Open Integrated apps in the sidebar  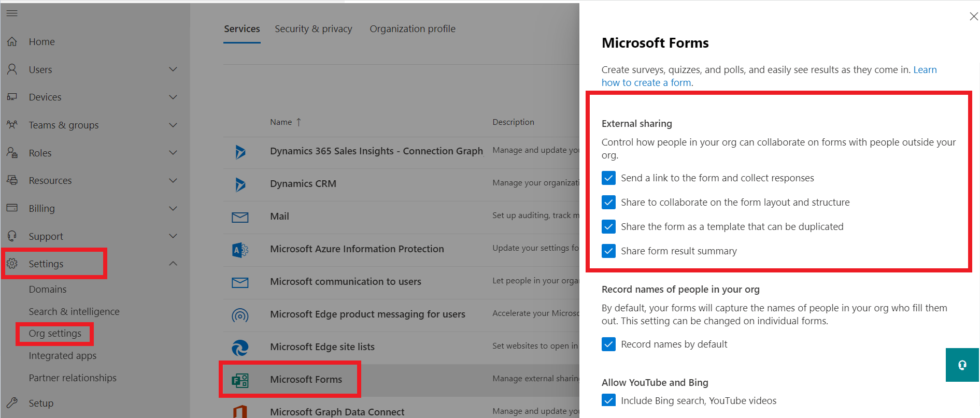click(x=63, y=356)
